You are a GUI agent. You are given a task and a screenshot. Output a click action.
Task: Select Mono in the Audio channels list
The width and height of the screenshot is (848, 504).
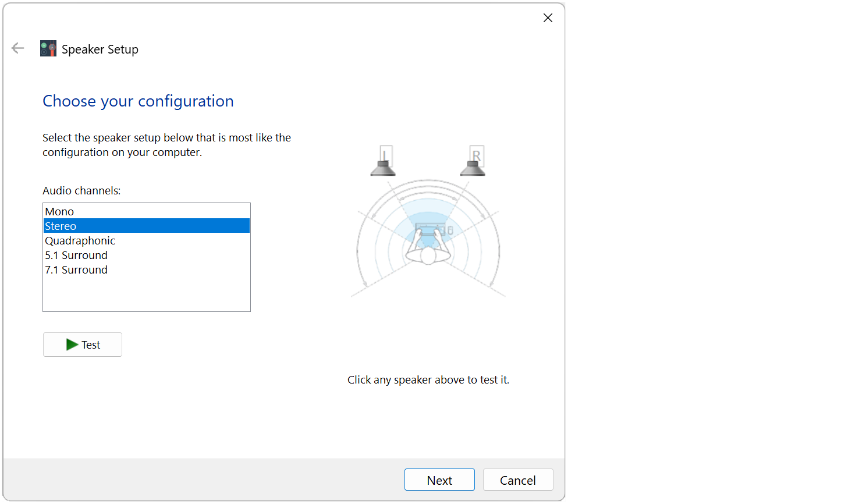coord(147,211)
